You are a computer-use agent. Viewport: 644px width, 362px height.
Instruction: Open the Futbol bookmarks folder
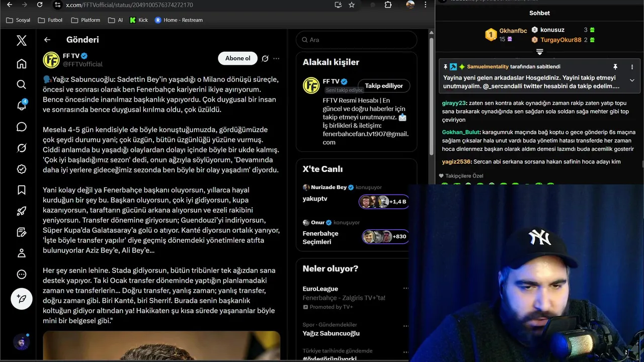pos(50,20)
